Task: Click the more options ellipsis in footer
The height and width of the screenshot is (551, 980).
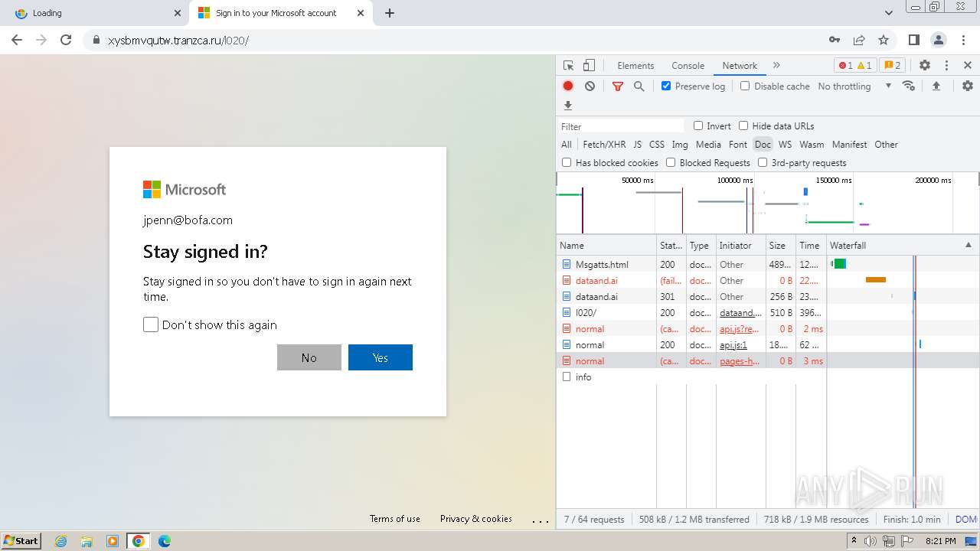Action: (541, 520)
